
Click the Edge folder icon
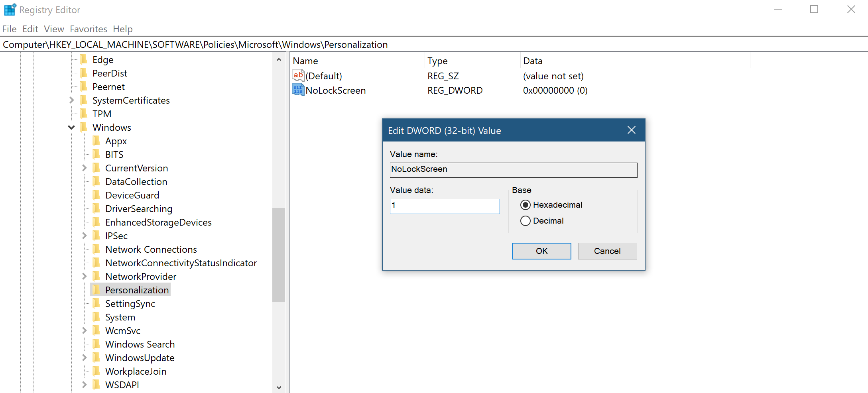84,60
